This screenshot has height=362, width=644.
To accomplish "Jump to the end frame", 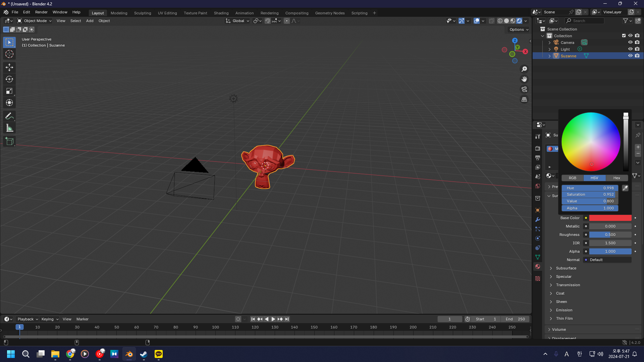I will click(287, 319).
